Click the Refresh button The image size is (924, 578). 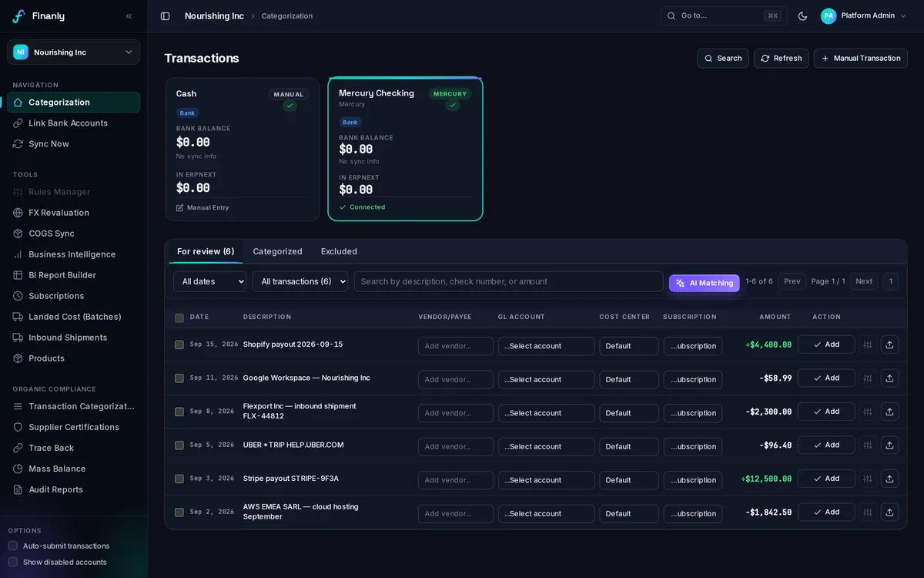[781, 59]
